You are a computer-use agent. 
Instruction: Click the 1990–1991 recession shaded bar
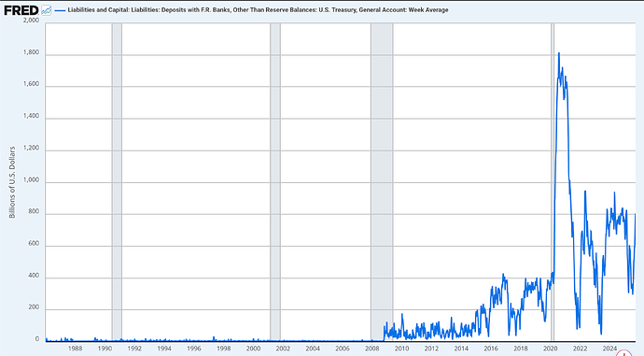pos(117,181)
